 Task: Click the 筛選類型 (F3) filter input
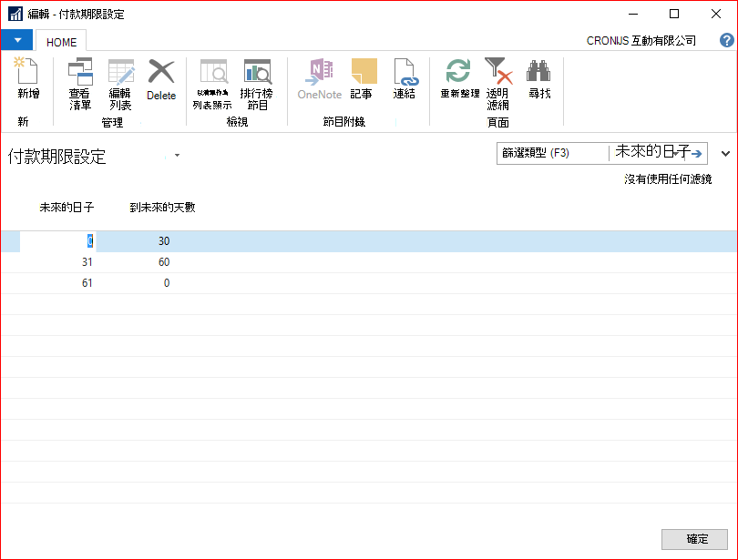coord(552,153)
